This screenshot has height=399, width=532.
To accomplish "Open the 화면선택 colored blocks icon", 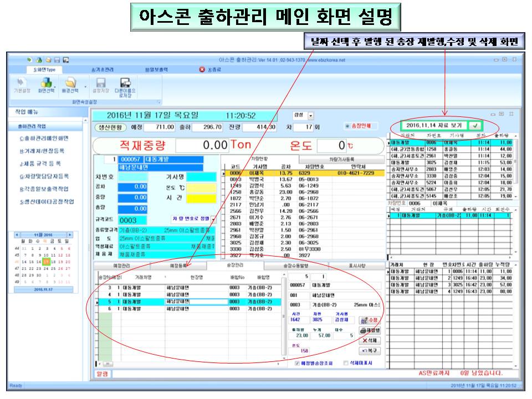I will click(46, 83).
